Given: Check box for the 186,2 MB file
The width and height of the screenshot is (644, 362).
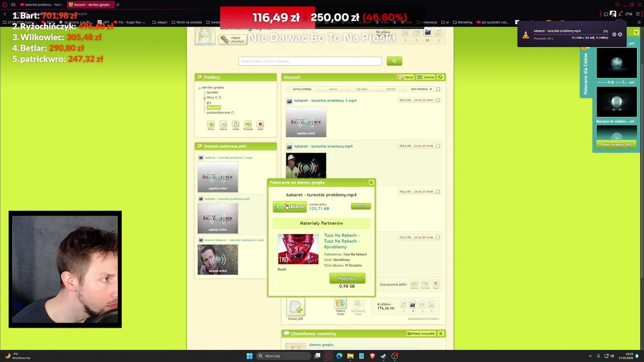Looking at the screenshot, I should point(438,192).
